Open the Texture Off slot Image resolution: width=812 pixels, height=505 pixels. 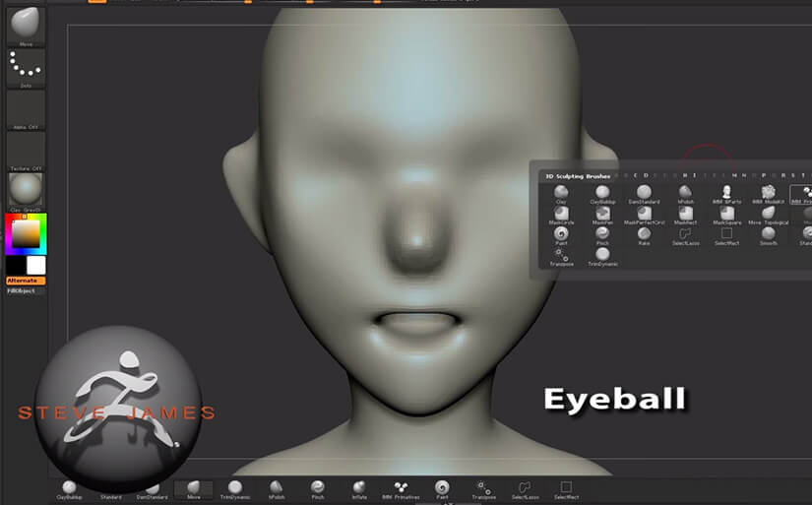26,152
